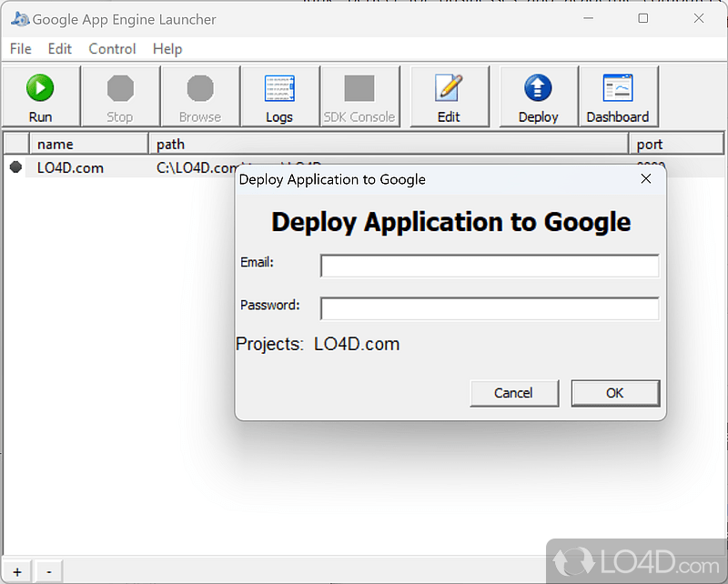Viewport: 728px width, 584px height.
Task: Click the Edit pencil toolbar button
Action: pos(449,96)
